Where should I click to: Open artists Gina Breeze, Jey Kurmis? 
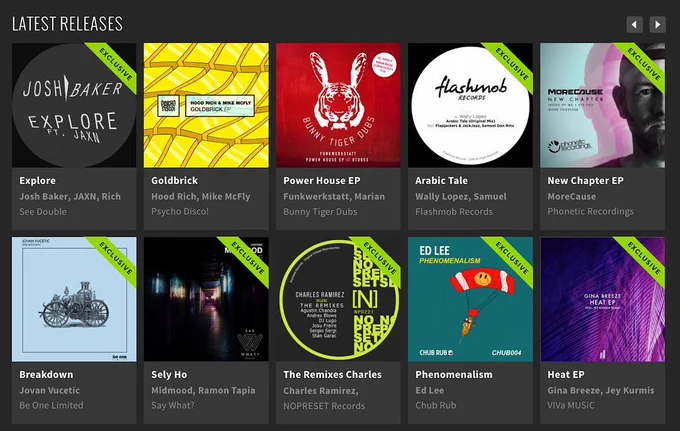point(601,390)
